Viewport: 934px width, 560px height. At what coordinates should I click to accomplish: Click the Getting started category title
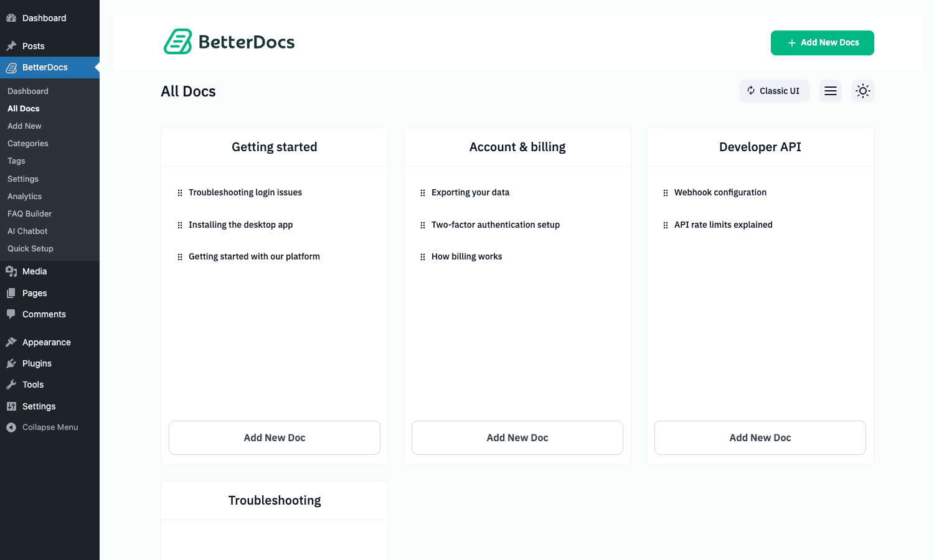275,147
